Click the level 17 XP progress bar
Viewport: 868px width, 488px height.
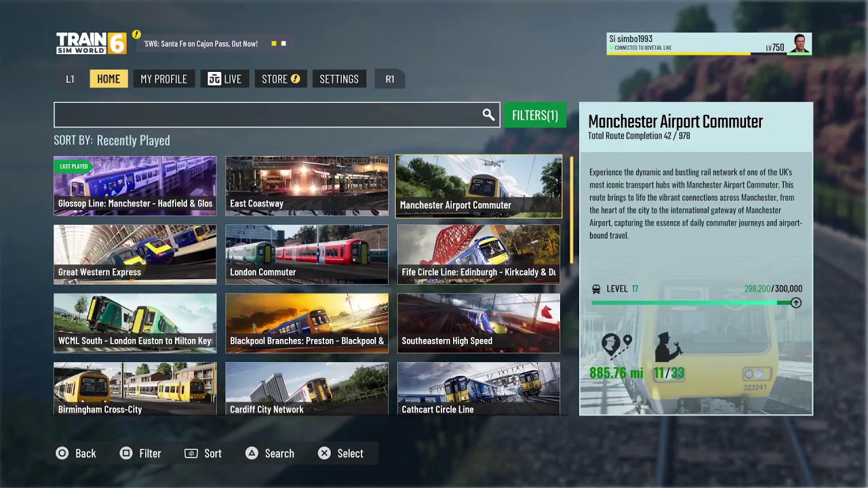click(692, 303)
